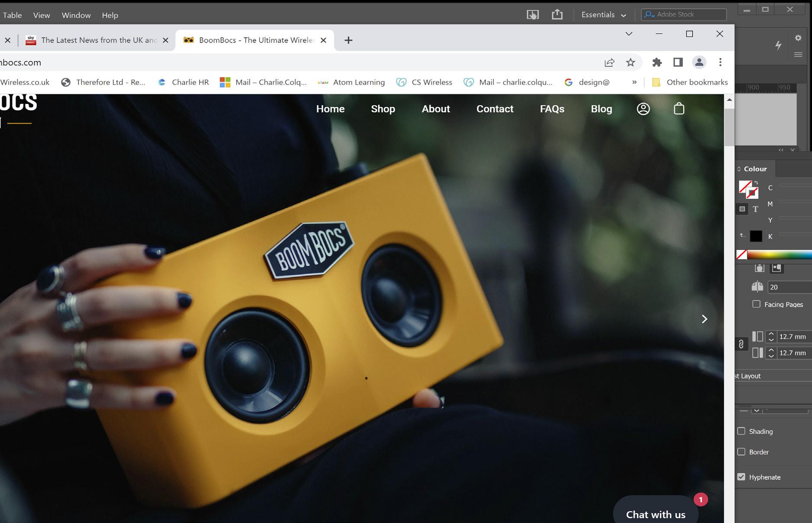The height and width of the screenshot is (523, 812).
Task: Swap fill and stroke in Colour panel
Action: pos(756,183)
